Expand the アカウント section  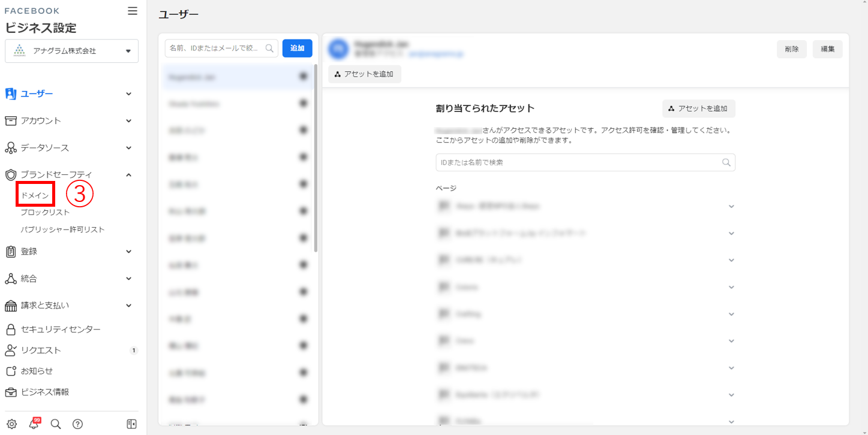tap(128, 121)
